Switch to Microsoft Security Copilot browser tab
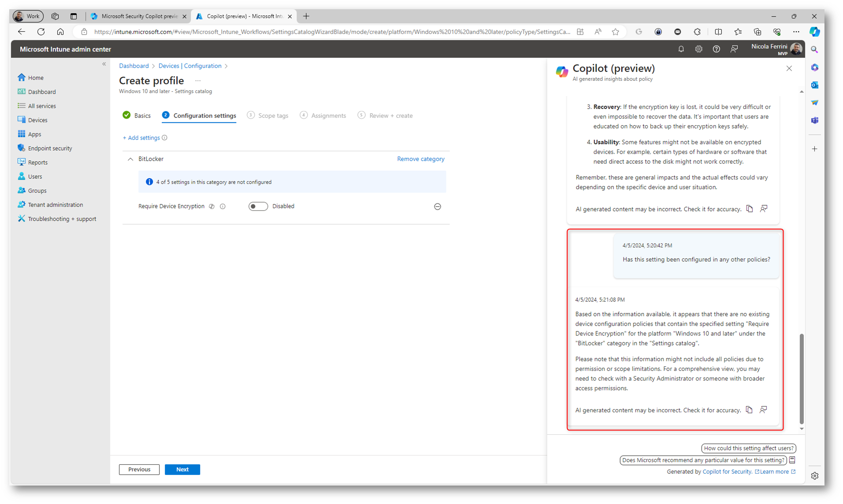Screen dimensions: 843x504 [x=139, y=16]
